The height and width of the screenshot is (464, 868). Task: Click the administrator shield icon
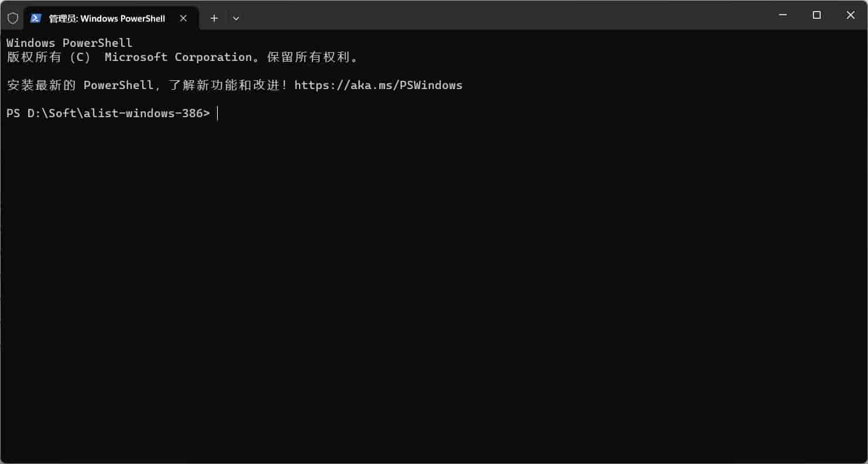[x=13, y=18]
